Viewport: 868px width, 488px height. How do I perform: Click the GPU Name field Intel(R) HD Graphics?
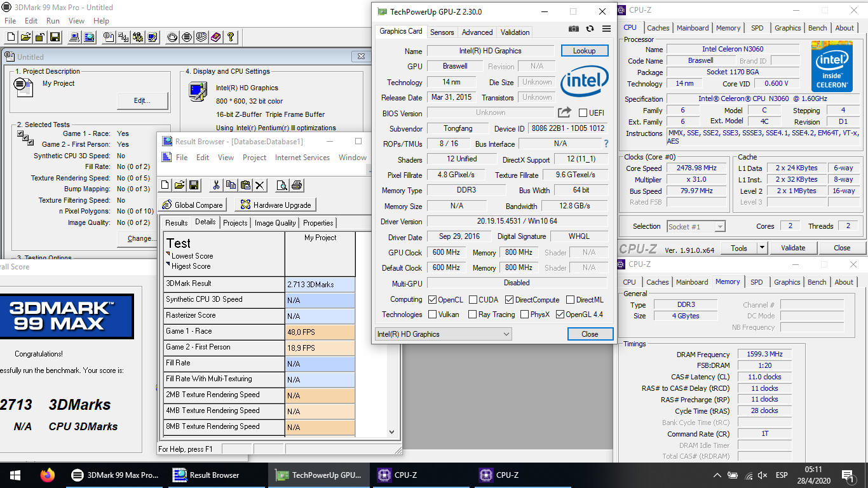[490, 51]
